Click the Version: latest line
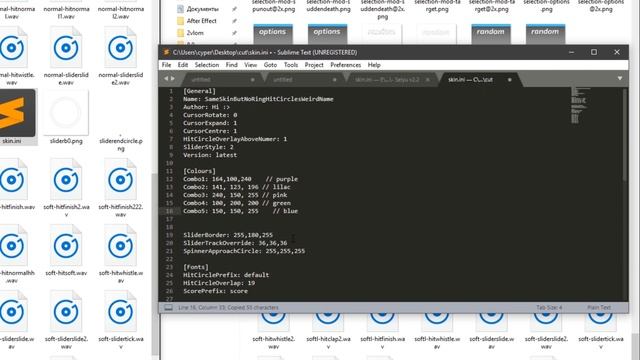 point(210,155)
